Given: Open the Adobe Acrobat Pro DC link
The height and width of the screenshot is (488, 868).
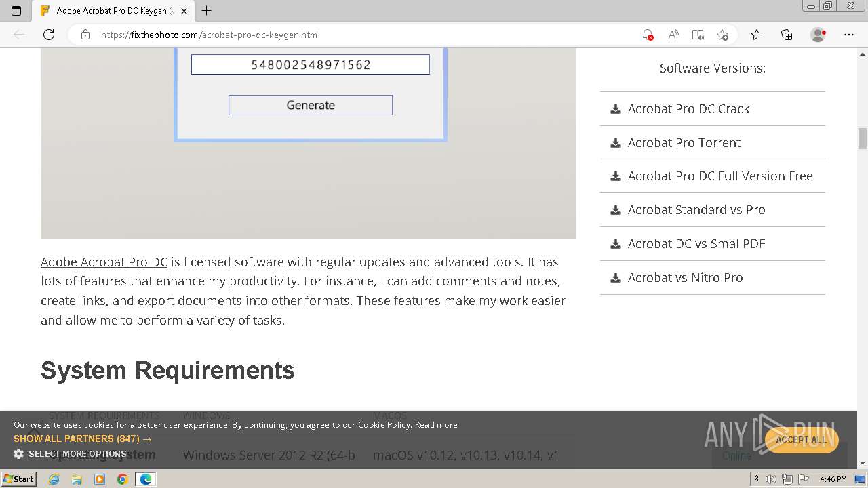Looking at the screenshot, I should point(104,262).
